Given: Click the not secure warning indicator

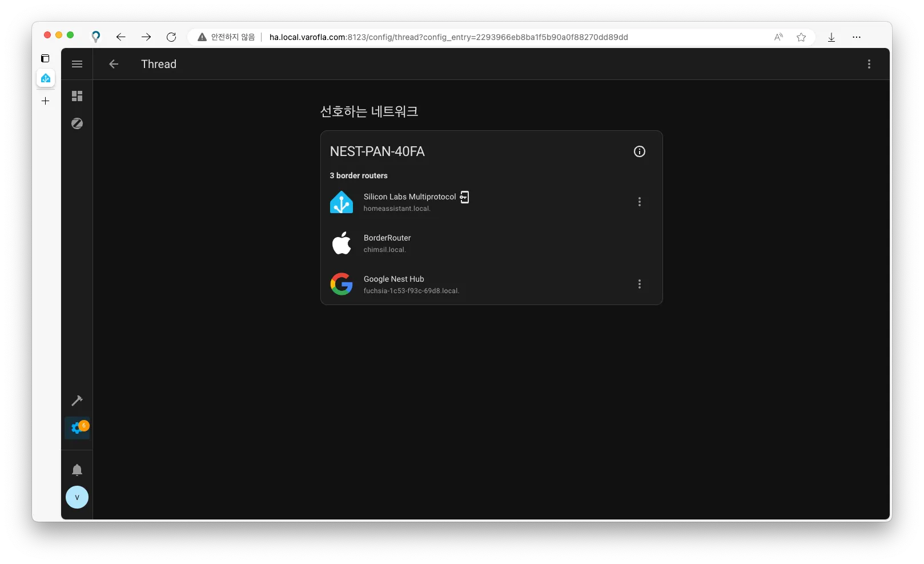Looking at the screenshot, I should (x=226, y=37).
